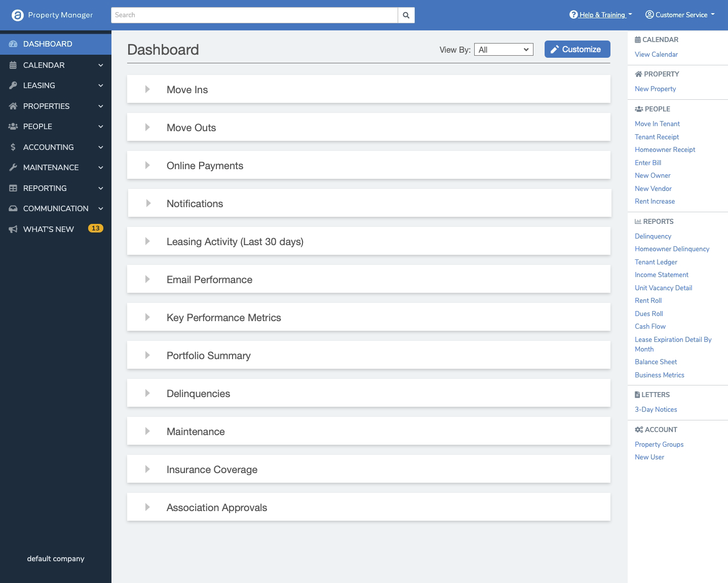
Task: Expand the Insurance Coverage section
Action: (x=147, y=469)
